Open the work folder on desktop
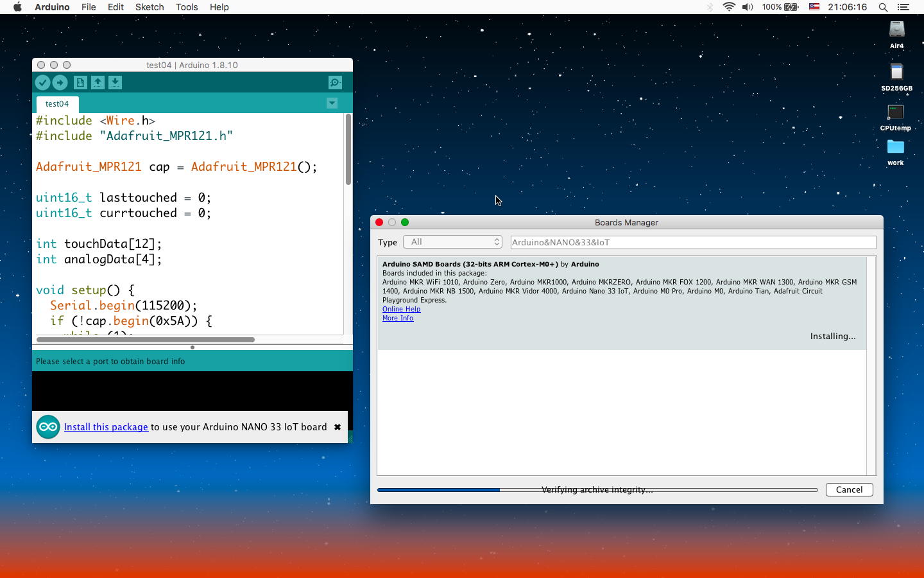924x578 pixels. [x=895, y=148]
